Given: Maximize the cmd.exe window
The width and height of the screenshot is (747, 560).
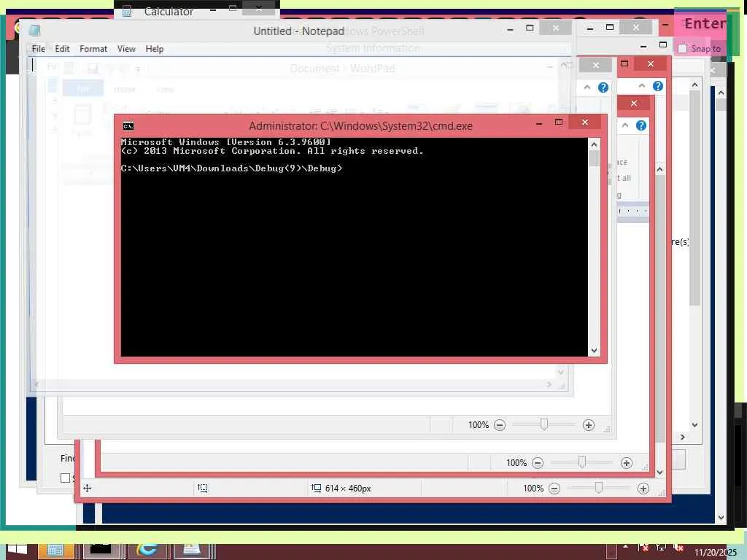Looking at the screenshot, I should pyautogui.click(x=559, y=122).
